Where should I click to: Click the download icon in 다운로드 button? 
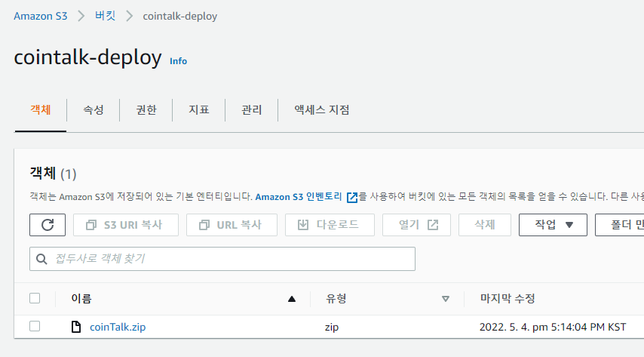coord(302,225)
